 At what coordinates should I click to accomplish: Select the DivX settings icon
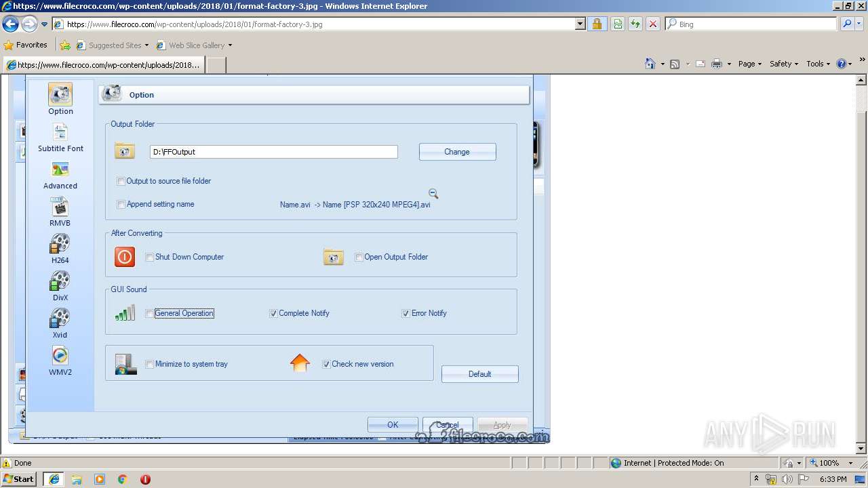[60, 281]
